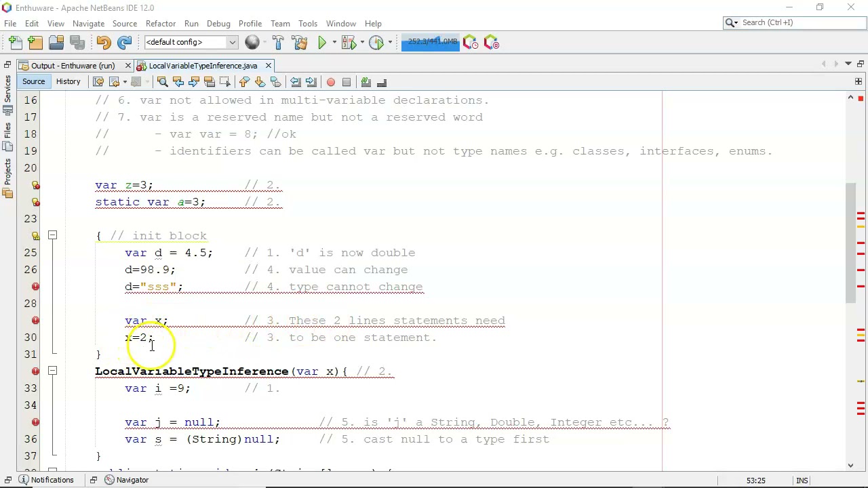Switch editor to Source view
This screenshot has height=488, width=868.
(x=33, y=82)
